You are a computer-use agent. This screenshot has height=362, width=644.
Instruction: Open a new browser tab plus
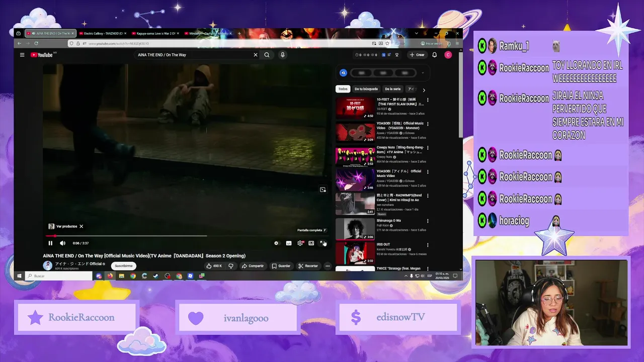tap(239, 33)
